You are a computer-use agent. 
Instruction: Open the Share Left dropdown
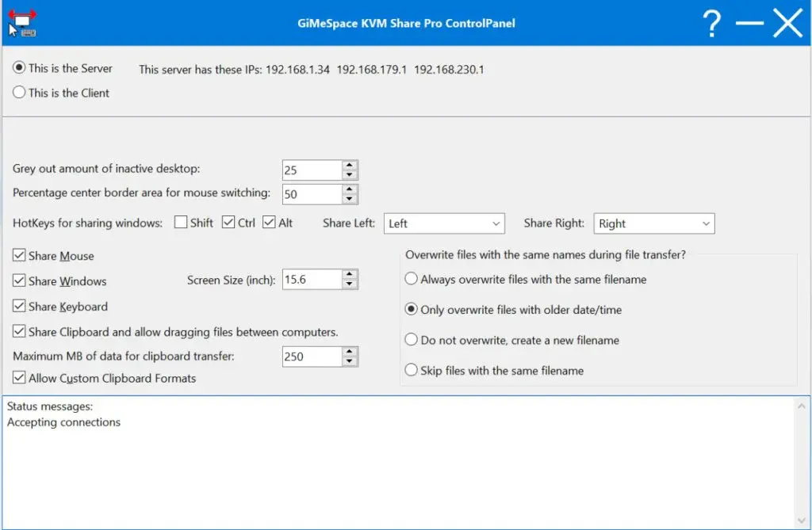(x=444, y=223)
